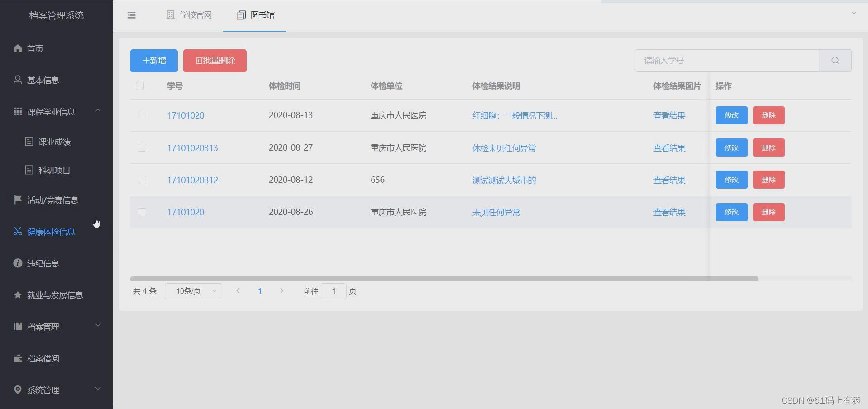Click student number link 17101020312
This screenshot has width=868, height=409.
click(x=192, y=180)
